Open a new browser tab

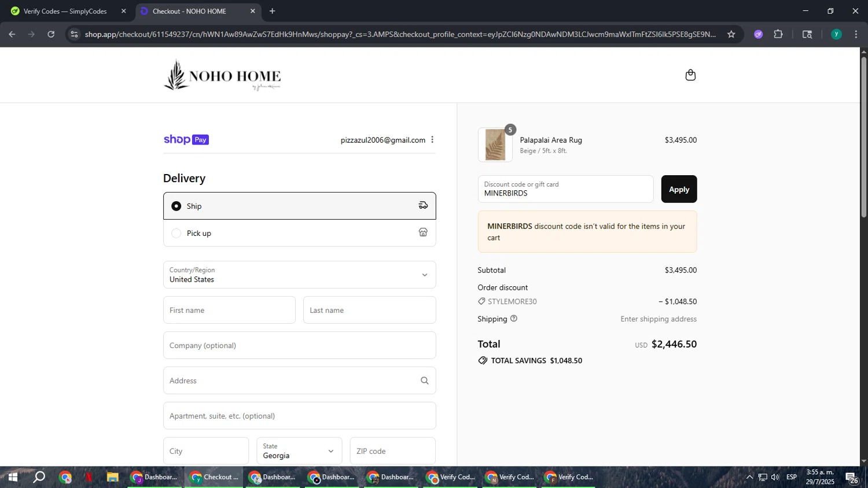point(273,11)
